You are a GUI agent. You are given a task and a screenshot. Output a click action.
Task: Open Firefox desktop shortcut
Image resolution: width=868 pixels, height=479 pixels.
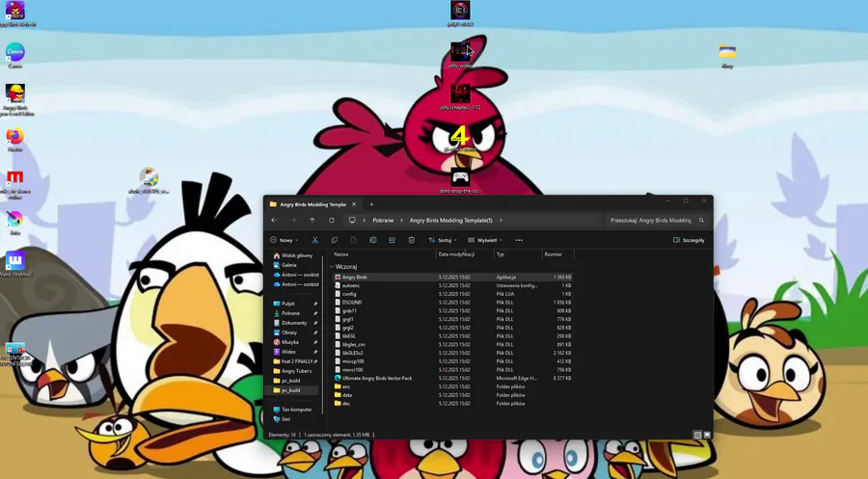coord(14,140)
